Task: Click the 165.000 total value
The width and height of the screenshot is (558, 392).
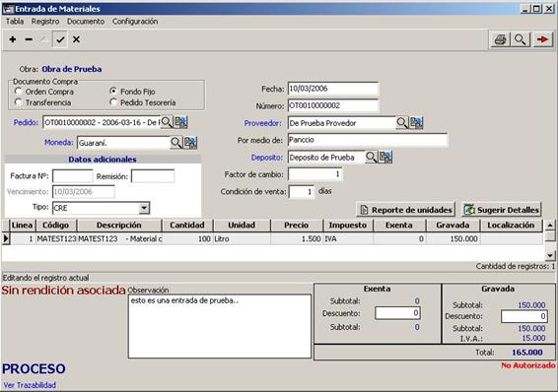Action: 527,353
